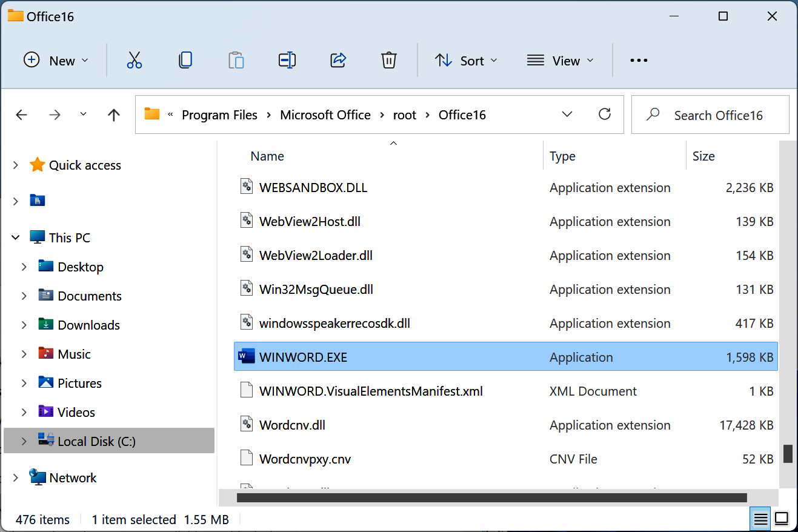
Task: Expand the Network tree node
Action: tap(16, 477)
